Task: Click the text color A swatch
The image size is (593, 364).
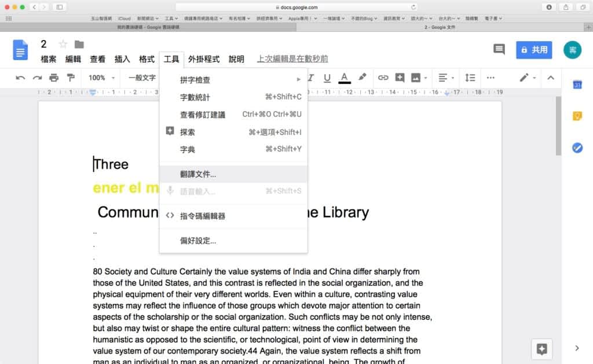Action: click(x=345, y=78)
